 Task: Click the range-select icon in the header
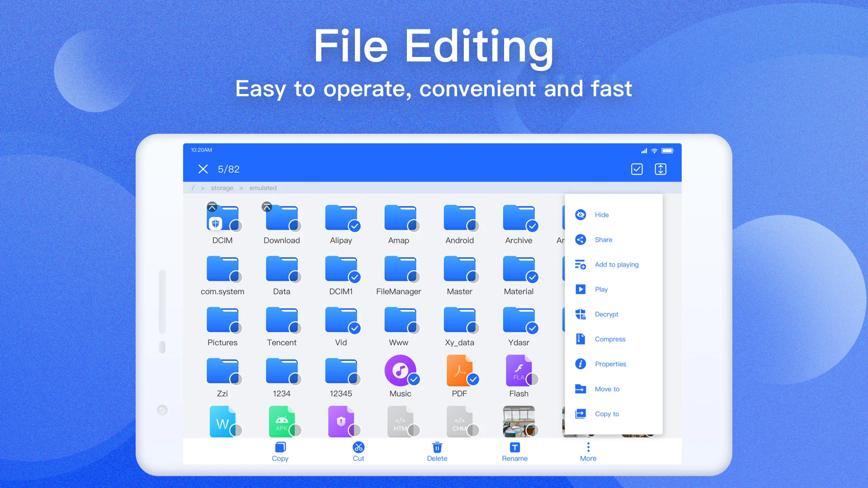click(x=660, y=169)
